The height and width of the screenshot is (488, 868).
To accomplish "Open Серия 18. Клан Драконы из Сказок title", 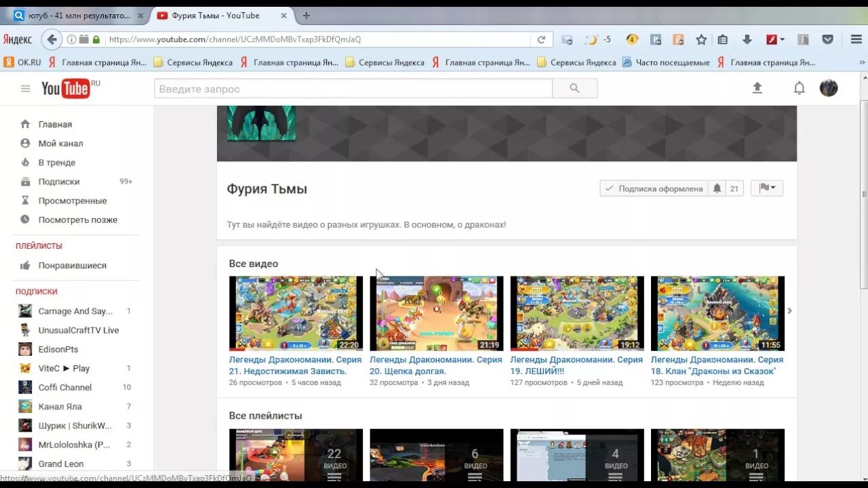I will click(717, 365).
